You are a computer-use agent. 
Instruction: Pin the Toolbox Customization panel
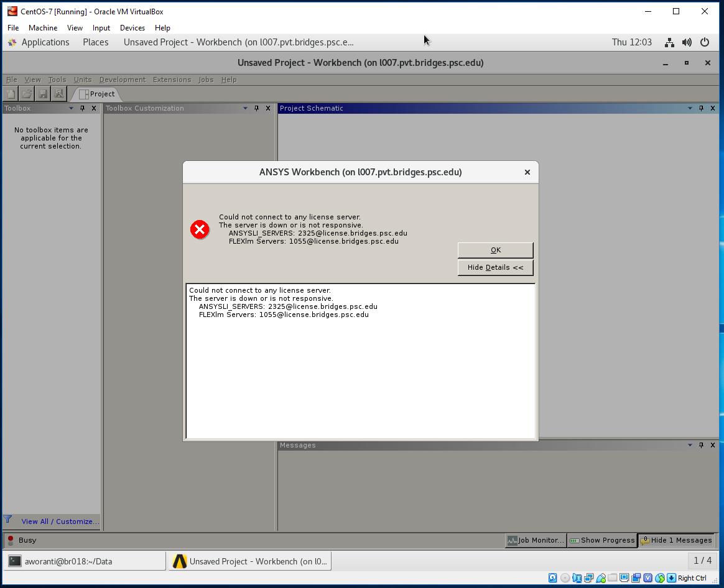(x=256, y=108)
